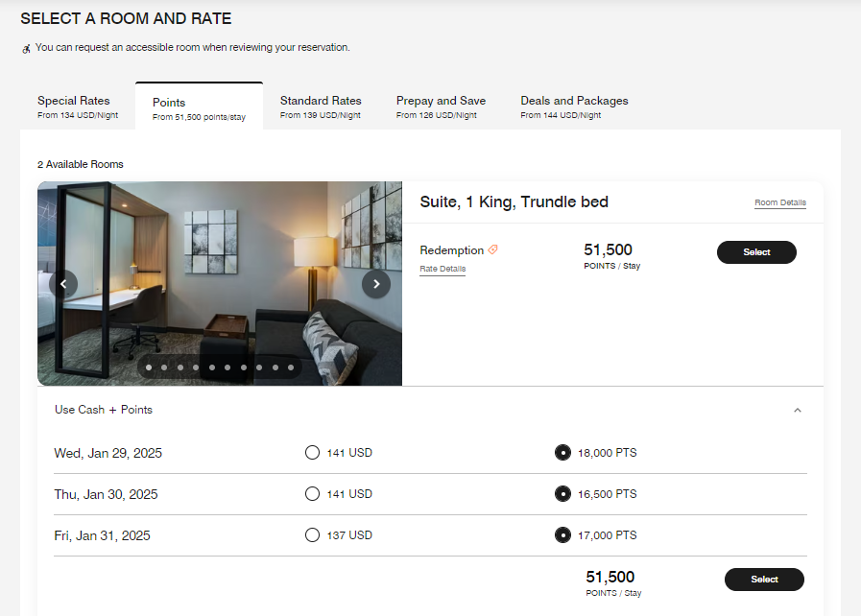Viewport: 861px width, 616px height.
Task: View the Special Rates tab
Action: click(x=74, y=106)
